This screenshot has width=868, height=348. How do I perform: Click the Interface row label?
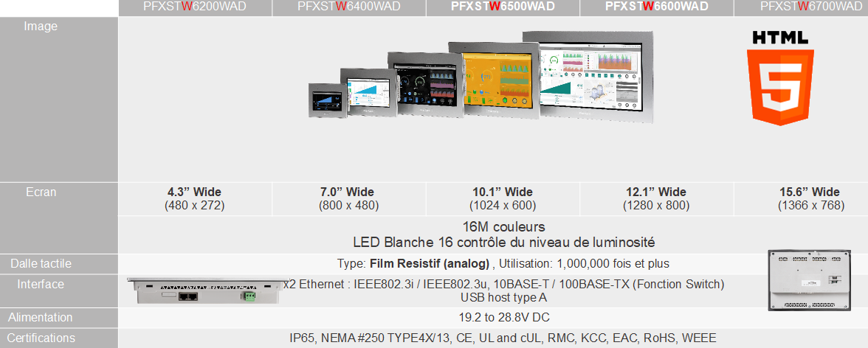(x=41, y=285)
